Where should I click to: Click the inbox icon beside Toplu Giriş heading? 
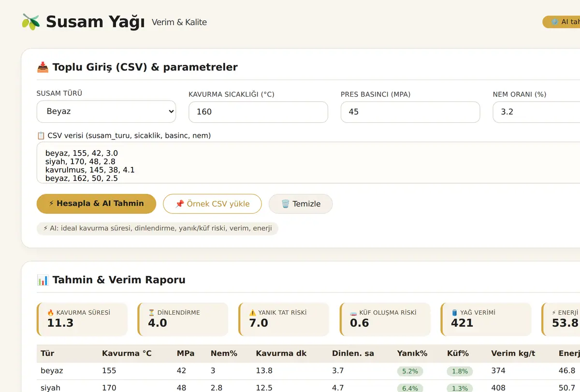[x=43, y=67]
